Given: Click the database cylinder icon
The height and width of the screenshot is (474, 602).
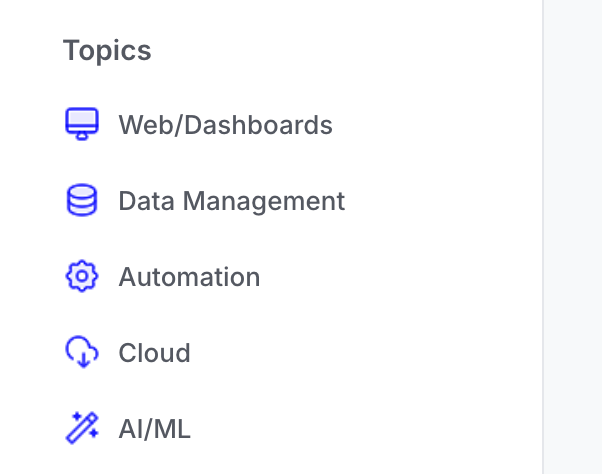Looking at the screenshot, I should click(82, 200).
